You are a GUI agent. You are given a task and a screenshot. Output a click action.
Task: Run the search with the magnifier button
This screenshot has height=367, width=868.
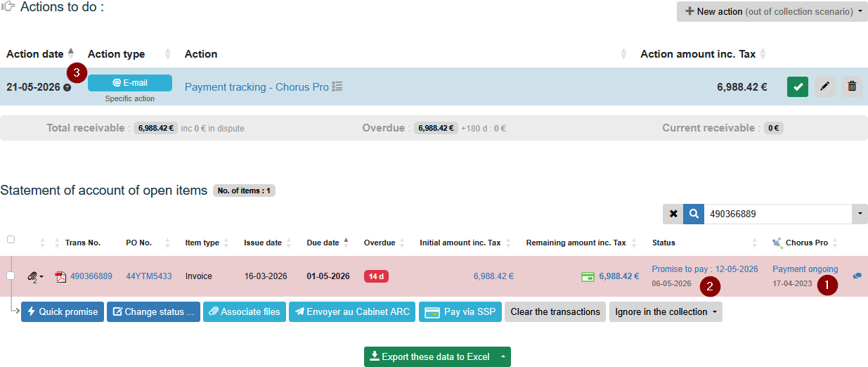[694, 214]
